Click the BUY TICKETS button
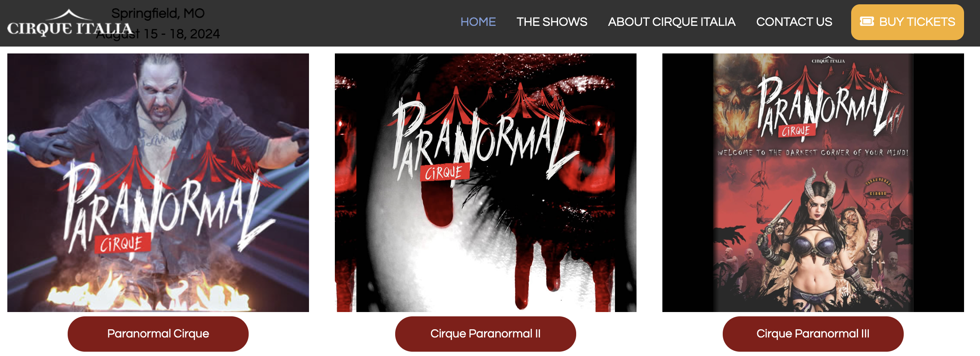 (907, 22)
